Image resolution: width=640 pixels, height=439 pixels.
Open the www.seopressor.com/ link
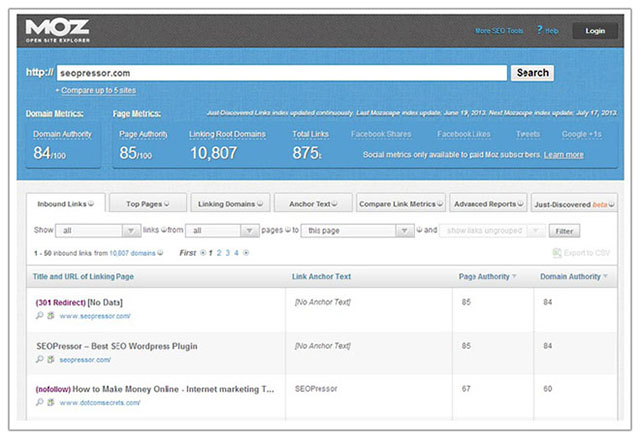[x=95, y=316]
